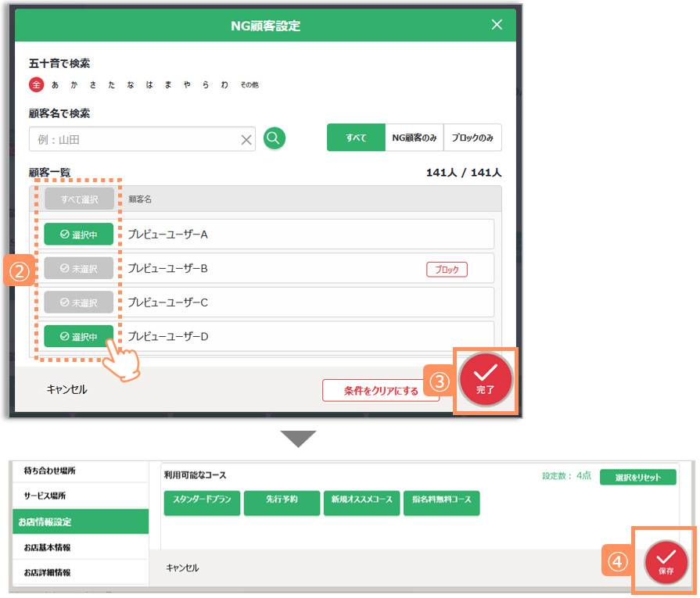Image resolution: width=700 pixels, height=598 pixels.
Task: Click キャンセル in the dialog footer
Action: point(67,389)
